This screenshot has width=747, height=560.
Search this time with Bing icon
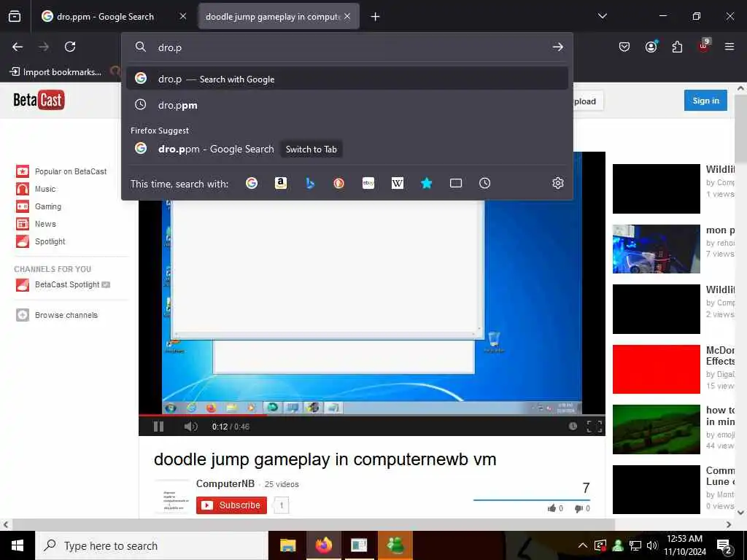[310, 183]
